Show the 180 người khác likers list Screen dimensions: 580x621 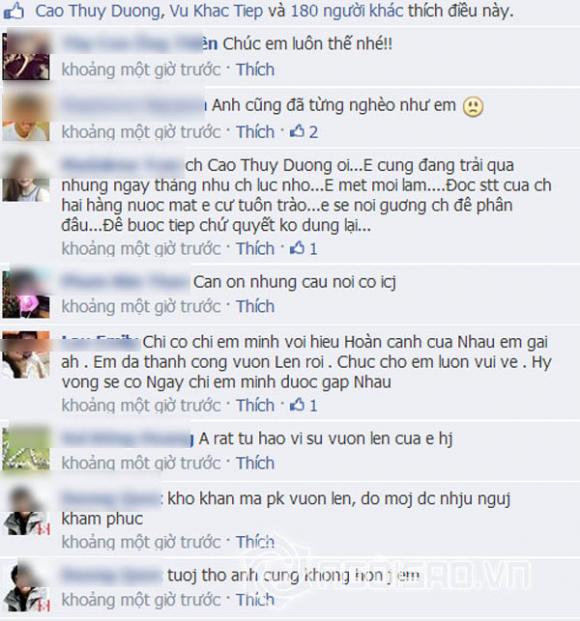[347, 11]
